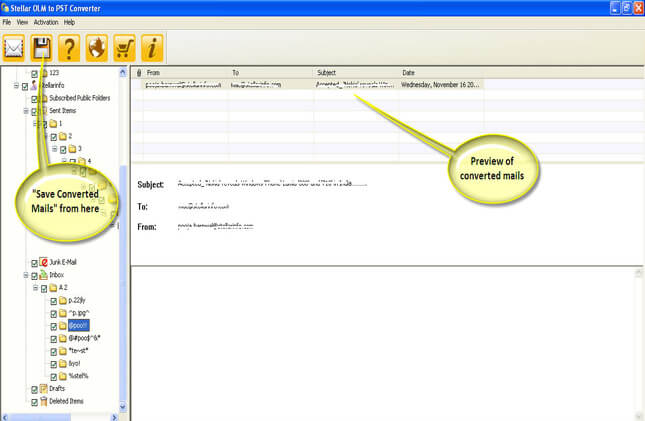The height and width of the screenshot is (421, 645).
Task: Click the folder icon beside ^p.jpg^
Action: [x=63, y=313]
